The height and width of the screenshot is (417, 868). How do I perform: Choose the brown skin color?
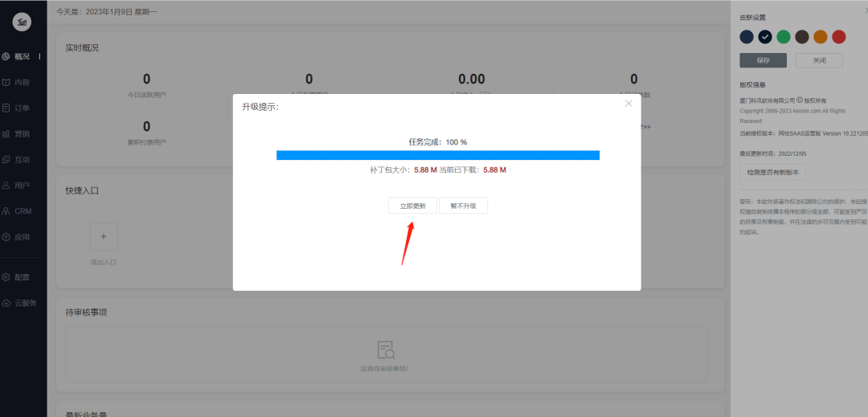802,37
